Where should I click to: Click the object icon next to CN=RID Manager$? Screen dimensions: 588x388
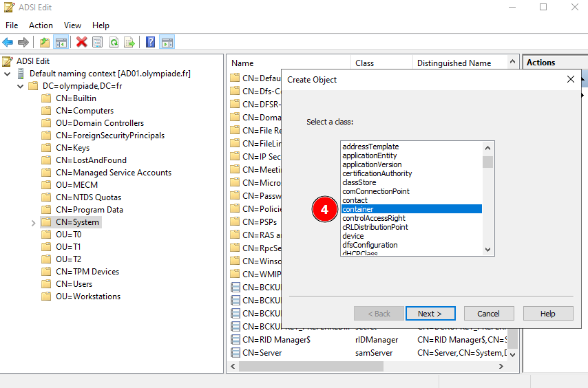tap(235, 340)
